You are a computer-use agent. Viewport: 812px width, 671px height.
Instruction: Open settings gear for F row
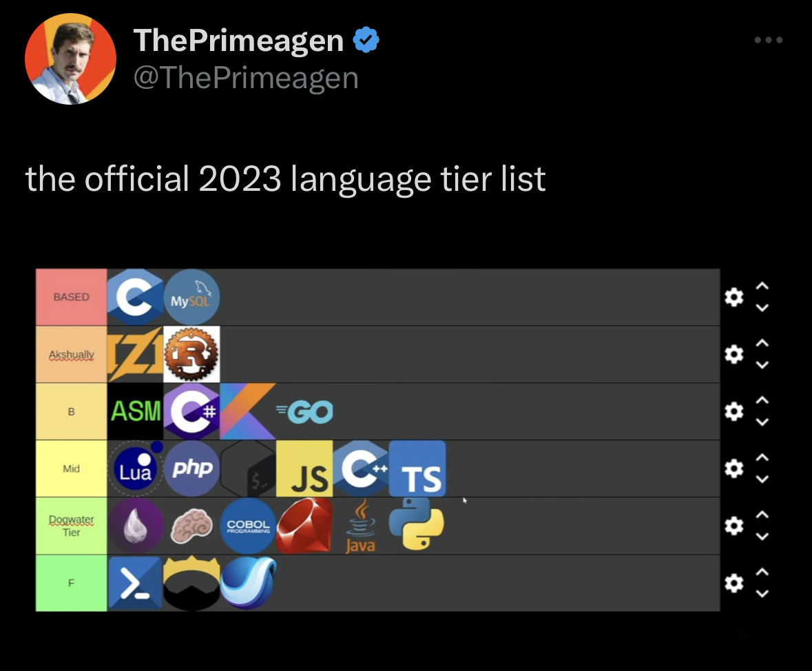point(733,583)
